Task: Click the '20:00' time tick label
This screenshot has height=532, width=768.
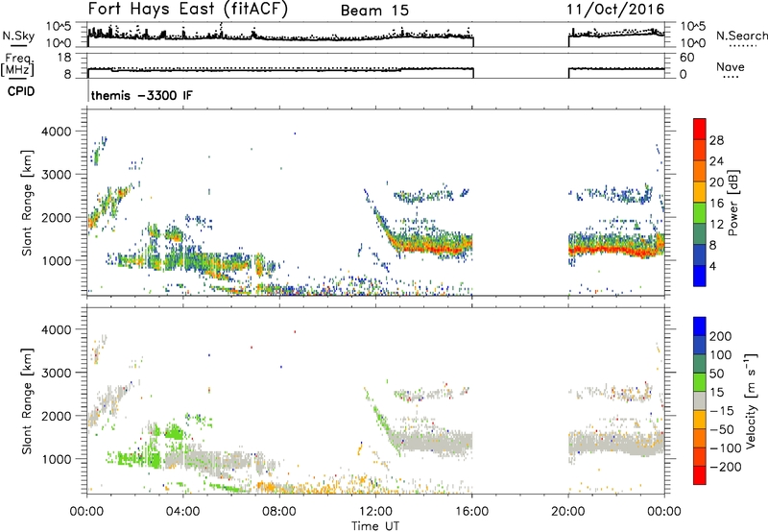Action: [568, 512]
